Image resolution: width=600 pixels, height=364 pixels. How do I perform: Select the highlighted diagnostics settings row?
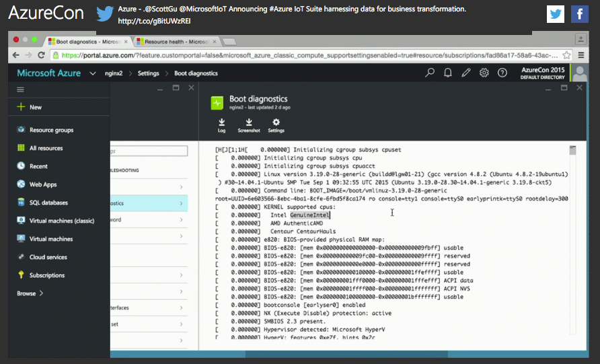pos(149,203)
